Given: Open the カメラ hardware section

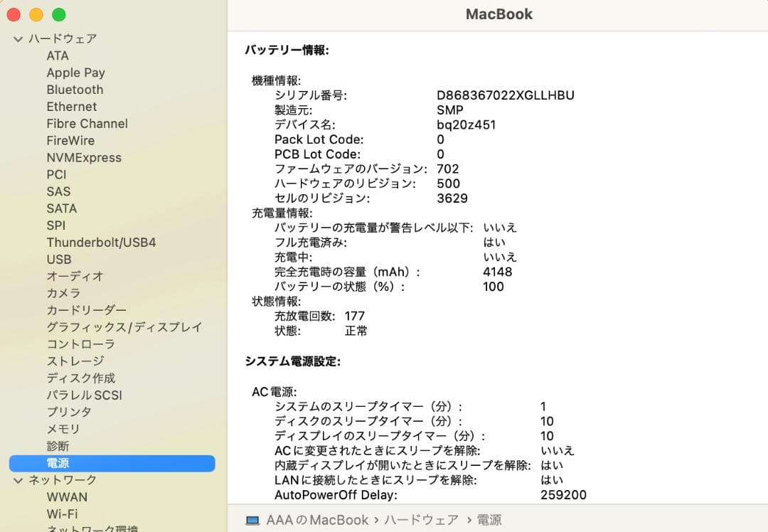Looking at the screenshot, I should tap(63, 293).
